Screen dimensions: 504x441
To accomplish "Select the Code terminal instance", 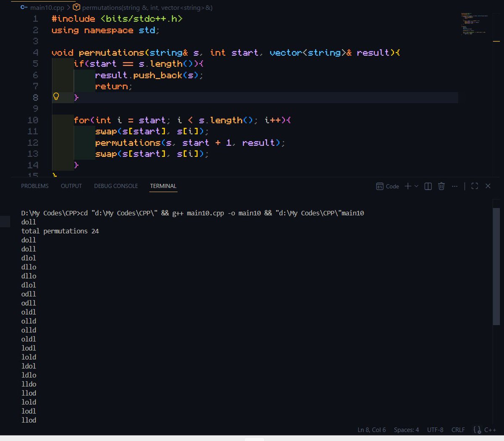I will (388, 186).
